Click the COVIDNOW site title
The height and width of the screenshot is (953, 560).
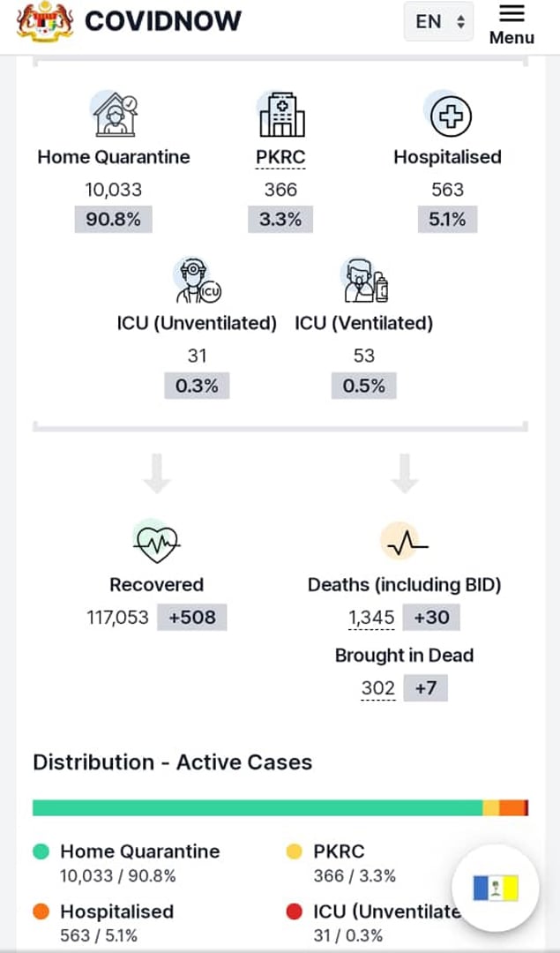[163, 22]
